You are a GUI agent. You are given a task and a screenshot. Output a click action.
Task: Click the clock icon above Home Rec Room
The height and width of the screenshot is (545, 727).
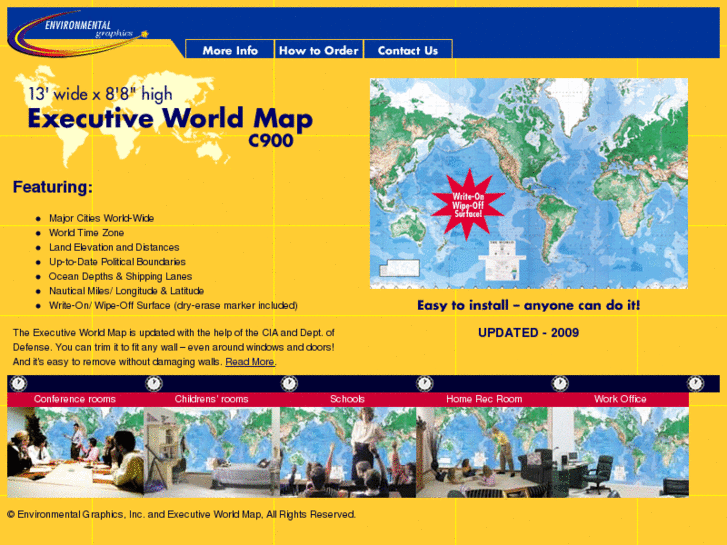(x=425, y=384)
